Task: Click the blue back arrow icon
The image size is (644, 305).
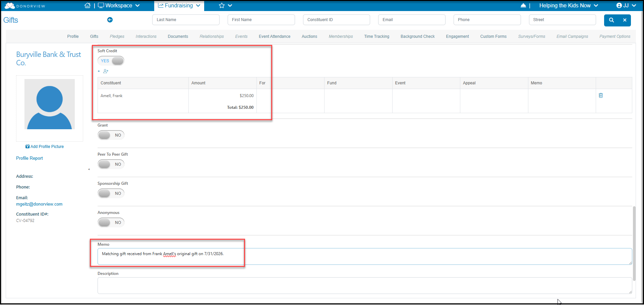Action: click(x=110, y=20)
